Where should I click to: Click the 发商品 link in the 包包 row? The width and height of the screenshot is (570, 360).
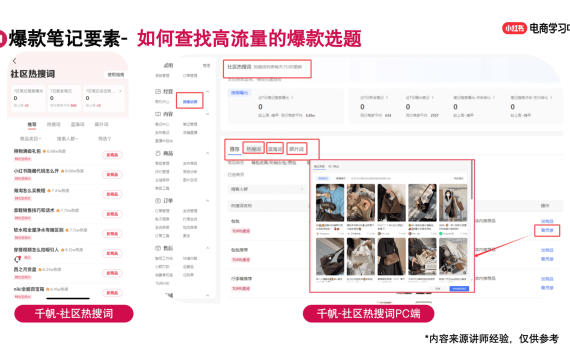pos(547,221)
